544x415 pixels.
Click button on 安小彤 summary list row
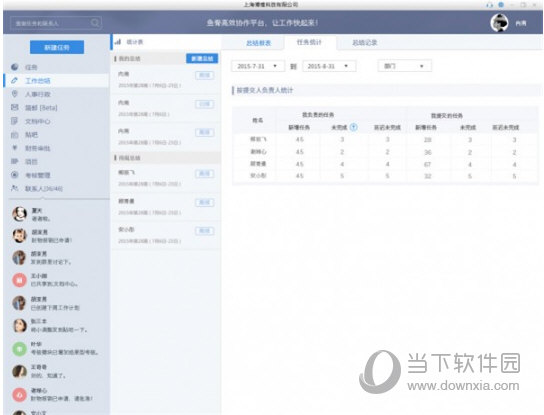(x=204, y=231)
